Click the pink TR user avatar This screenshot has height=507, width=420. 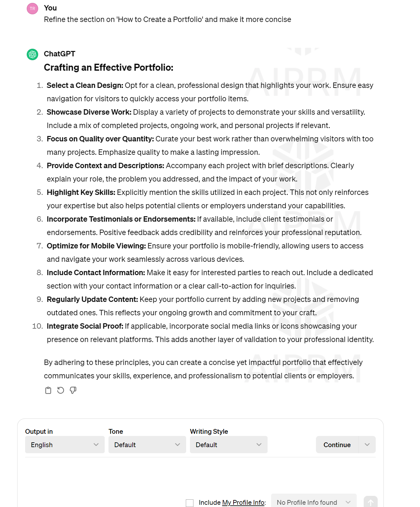click(32, 9)
